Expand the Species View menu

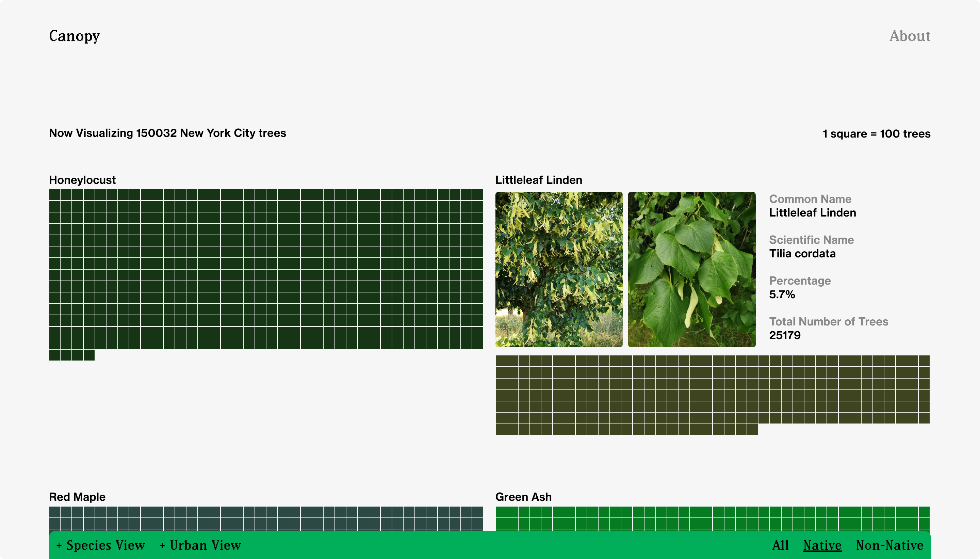[x=105, y=545]
